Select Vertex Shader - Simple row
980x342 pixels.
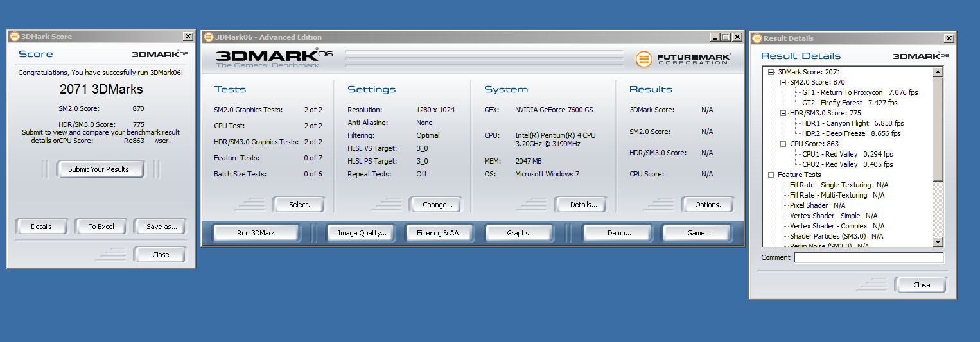point(834,216)
